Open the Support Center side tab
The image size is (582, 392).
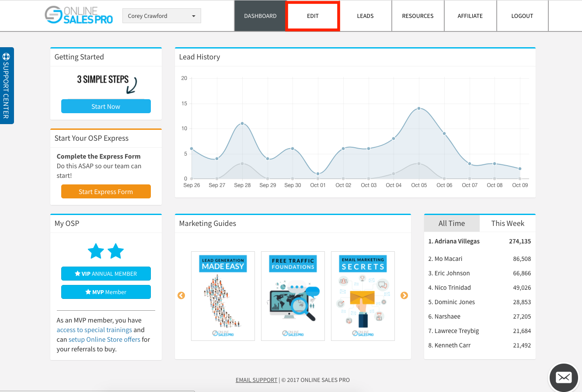coord(7,86)
